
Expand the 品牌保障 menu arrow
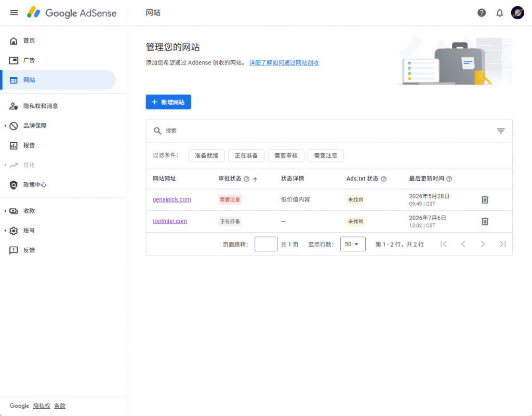[x=5, y=126]
